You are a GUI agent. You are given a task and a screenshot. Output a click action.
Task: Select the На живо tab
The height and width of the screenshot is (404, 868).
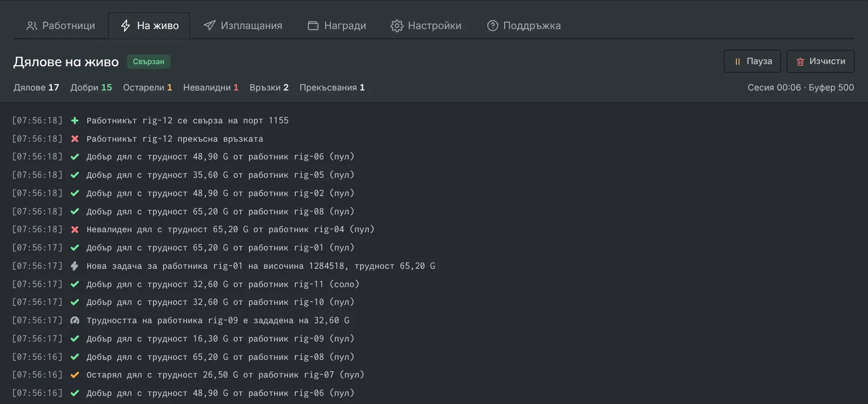point(149,25)
